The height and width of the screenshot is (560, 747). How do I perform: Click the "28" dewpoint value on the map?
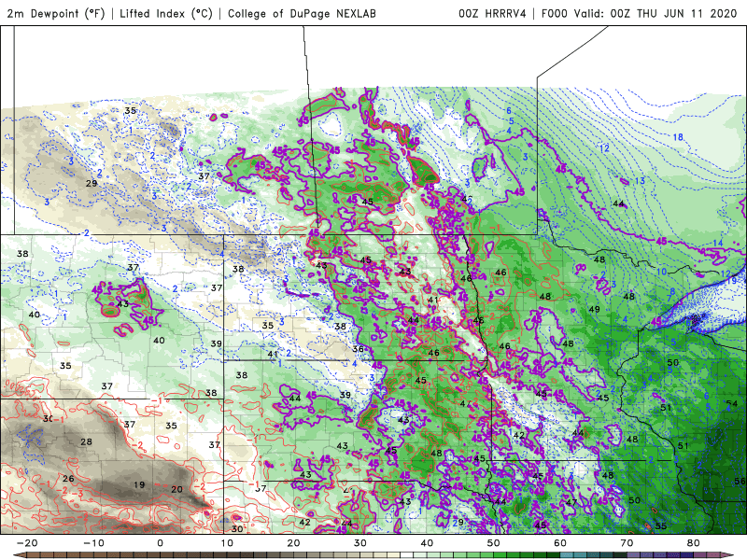pos(86,441)
